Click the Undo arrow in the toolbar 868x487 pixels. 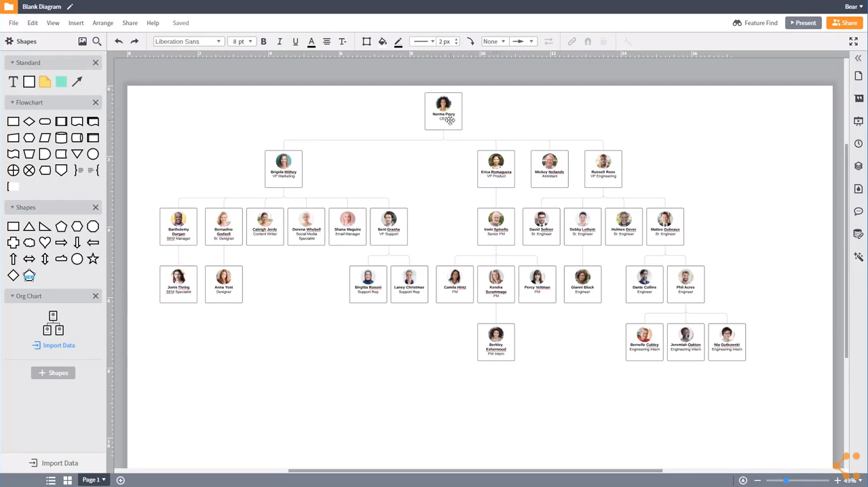pyautogui.click(x=119, y=41)
